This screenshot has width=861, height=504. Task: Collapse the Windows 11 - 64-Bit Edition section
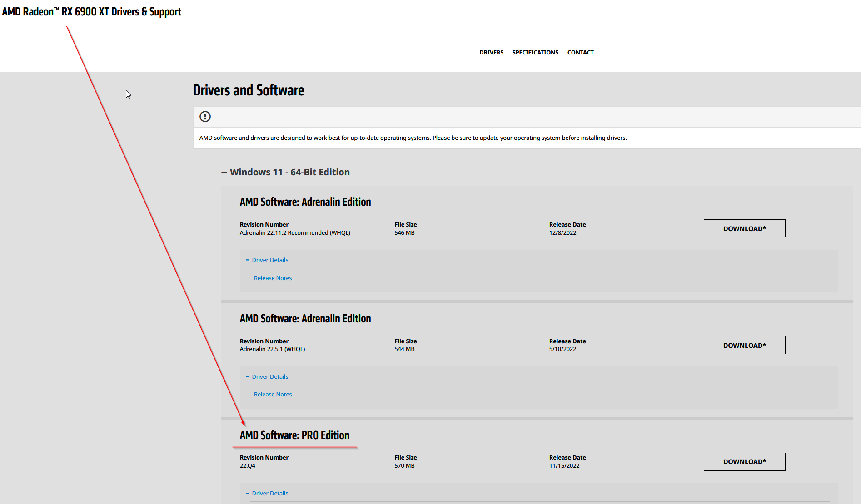(x=285, y=172)
